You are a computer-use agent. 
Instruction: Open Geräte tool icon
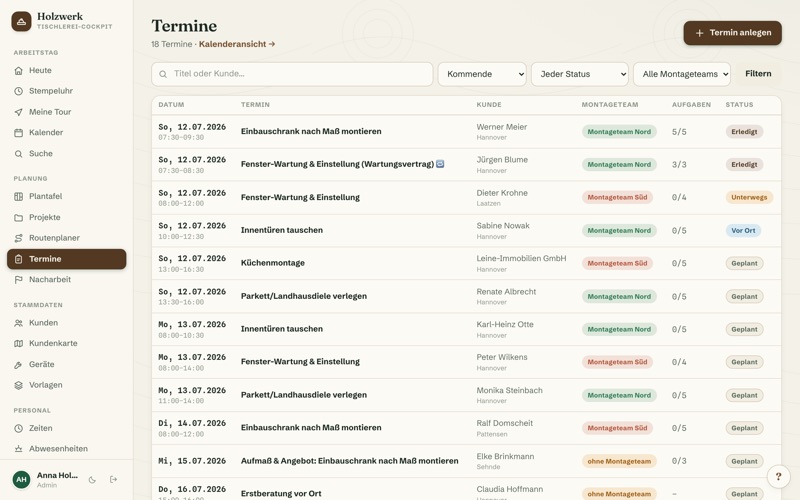(x=18, y=364)
